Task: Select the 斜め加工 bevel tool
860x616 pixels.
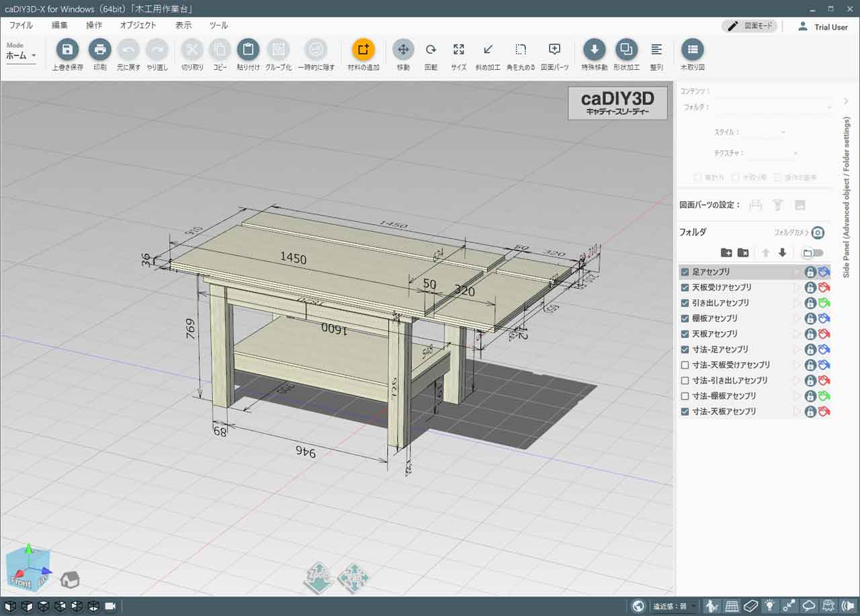Action: point(488,50)
